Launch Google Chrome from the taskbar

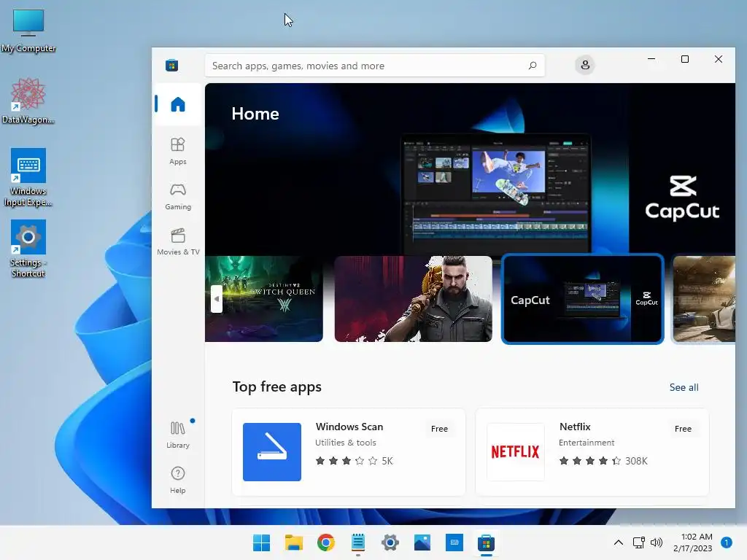pos(326,542)
